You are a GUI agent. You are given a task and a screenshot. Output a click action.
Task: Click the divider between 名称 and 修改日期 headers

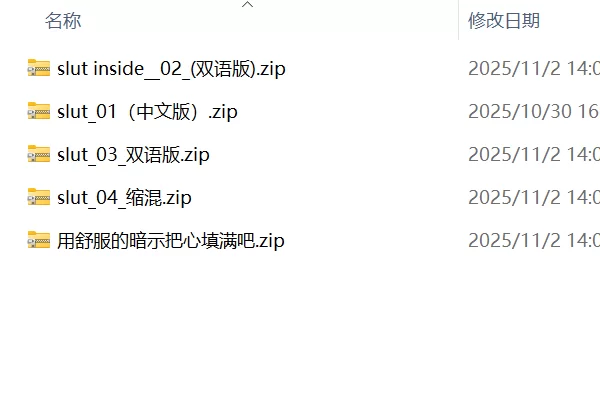pos(458,20)
